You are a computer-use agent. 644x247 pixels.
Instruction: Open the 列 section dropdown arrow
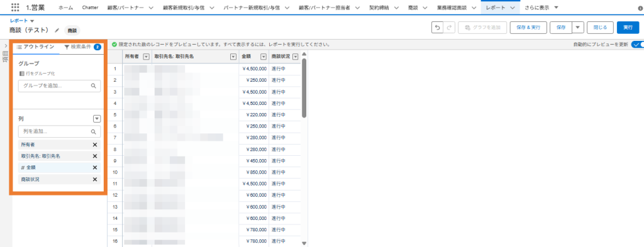[97, 119]
